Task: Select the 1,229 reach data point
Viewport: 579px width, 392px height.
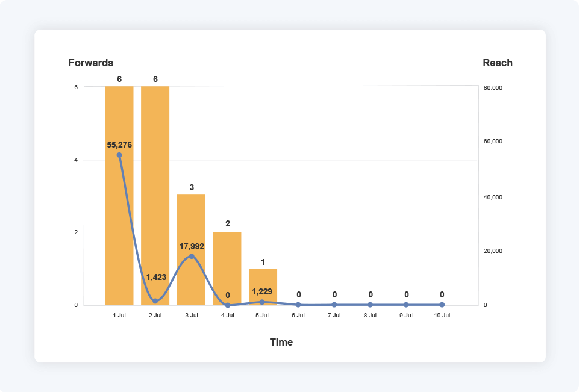Action: pyautogui.click(x=262, y=302)
